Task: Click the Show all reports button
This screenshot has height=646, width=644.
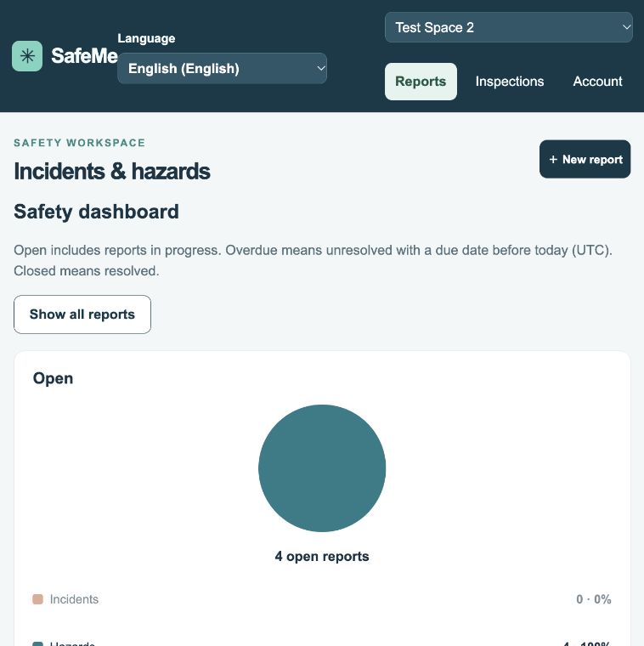Action: [x=82, y=314]
